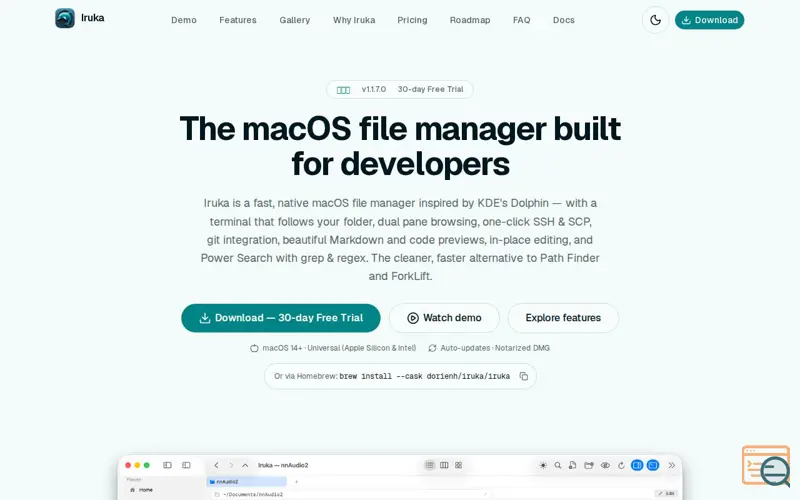Click the Iruka brand name in header
The width and height of the screenshot is (800, 500).
[92, 18]
